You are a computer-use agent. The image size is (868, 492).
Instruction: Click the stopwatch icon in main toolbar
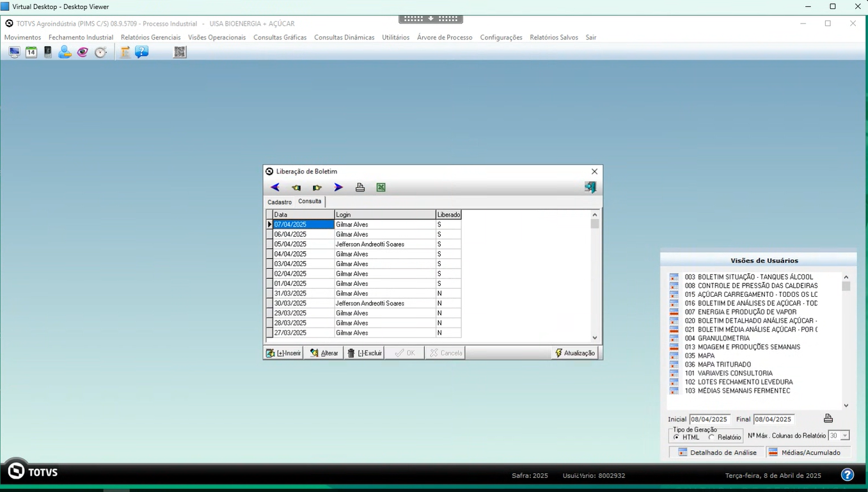tap(100, 52)
